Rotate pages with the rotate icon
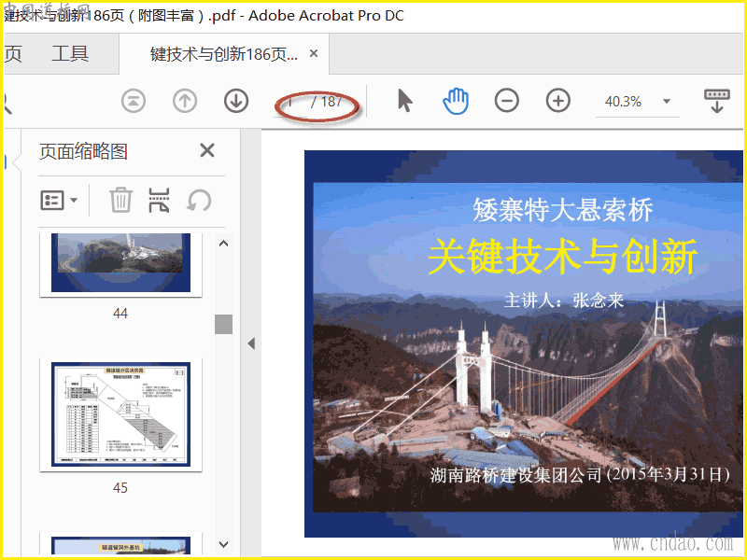747x560 pixels. click(199, 200)
